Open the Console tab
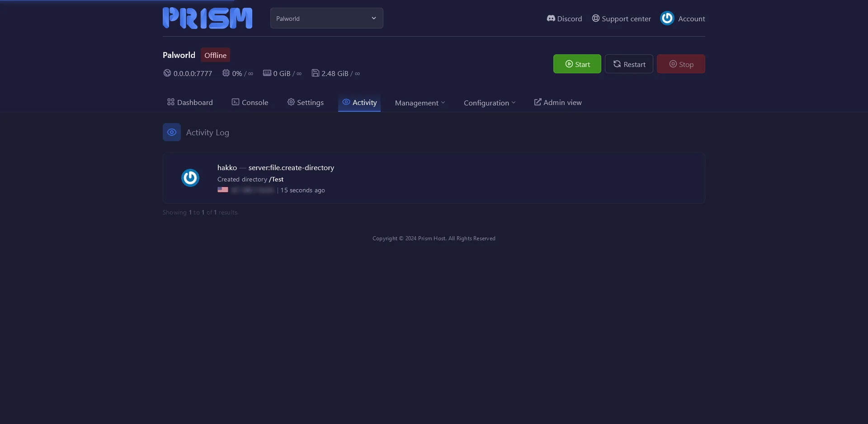The height and width of the screenshot is (424, 868). tap(250, 103)
